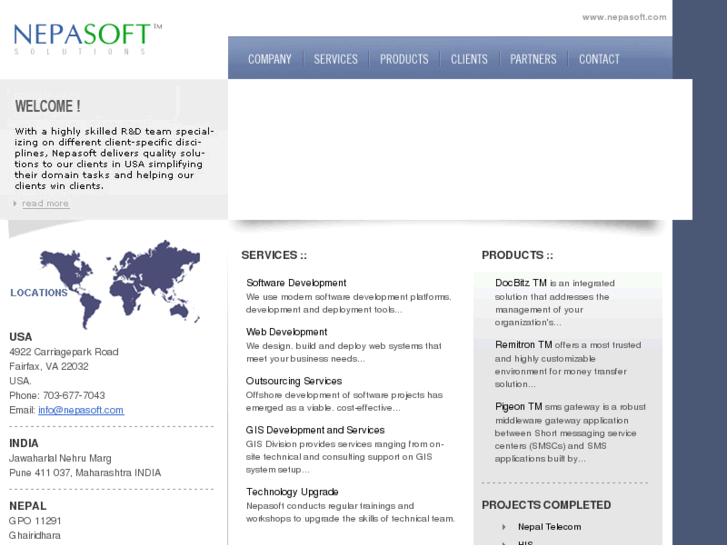Click the text 'Ghairidhara'

(35, 535)
